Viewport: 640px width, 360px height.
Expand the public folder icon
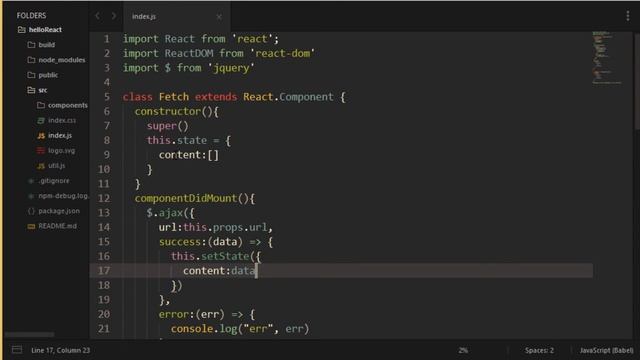[x=31, y=75]
